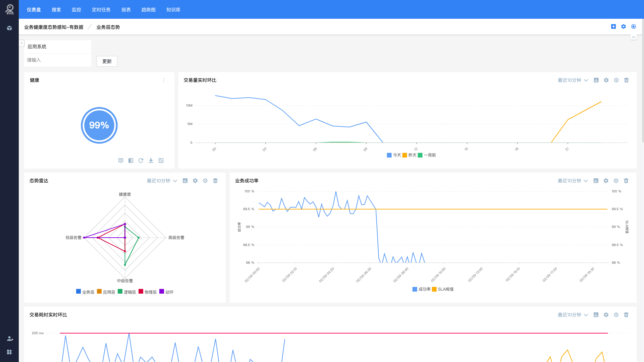644x362 pixels.
Task: Click the circular refresh icon in header
Action: [x=634, y=26]
